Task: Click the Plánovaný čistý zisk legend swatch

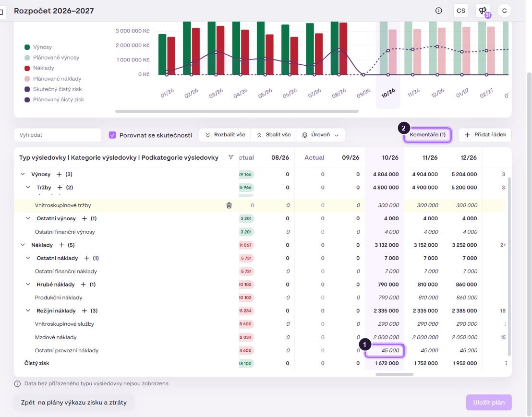Action: 27,100
